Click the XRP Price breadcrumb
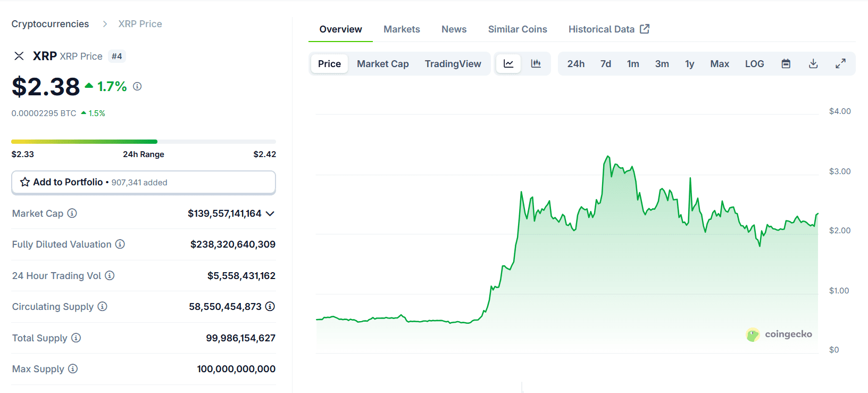 140,24
